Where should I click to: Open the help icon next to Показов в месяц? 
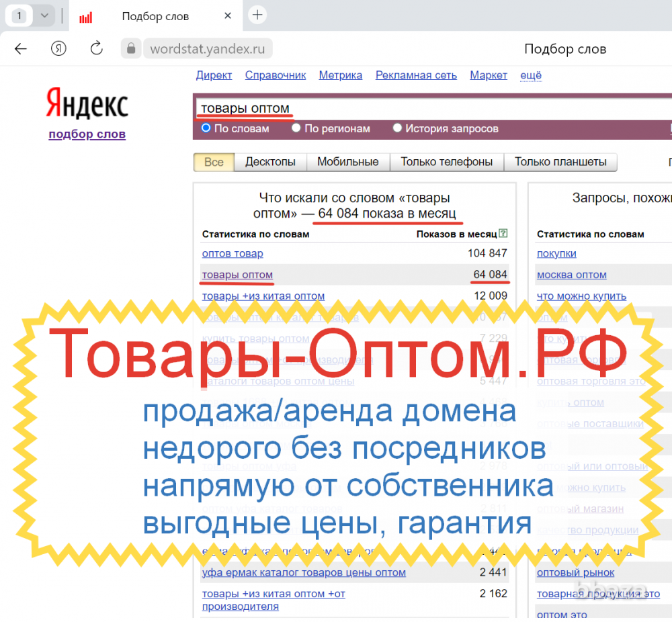pos(503,233)
